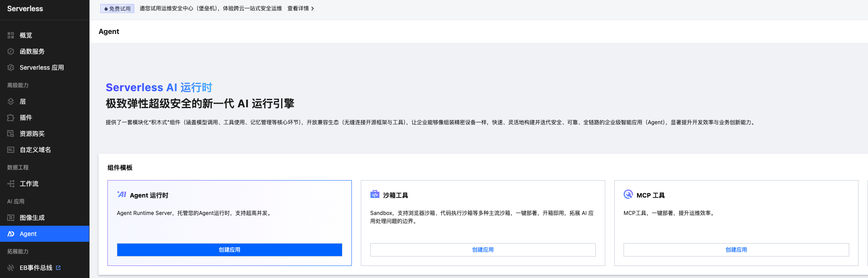Screen dimensions: 868x278
Task: Open 自定义域名 menu item
Action: pos(45,150)
